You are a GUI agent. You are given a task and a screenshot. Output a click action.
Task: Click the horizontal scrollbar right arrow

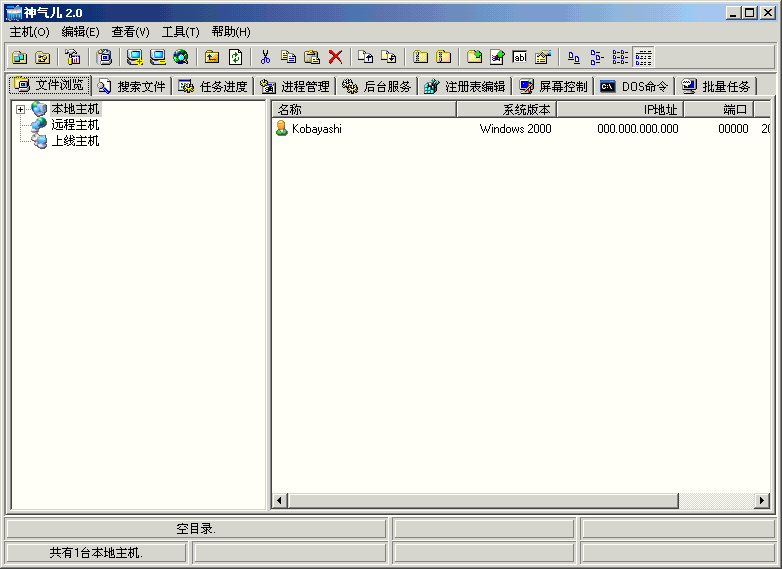(762, 500)
